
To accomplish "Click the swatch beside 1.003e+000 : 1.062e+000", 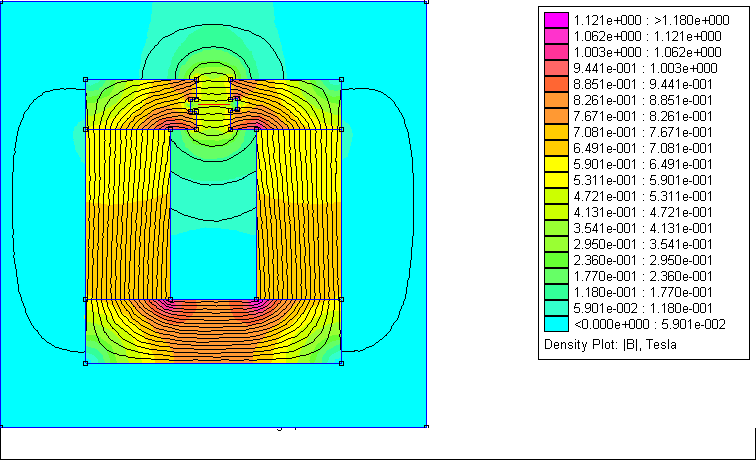I will pos(556,52).
